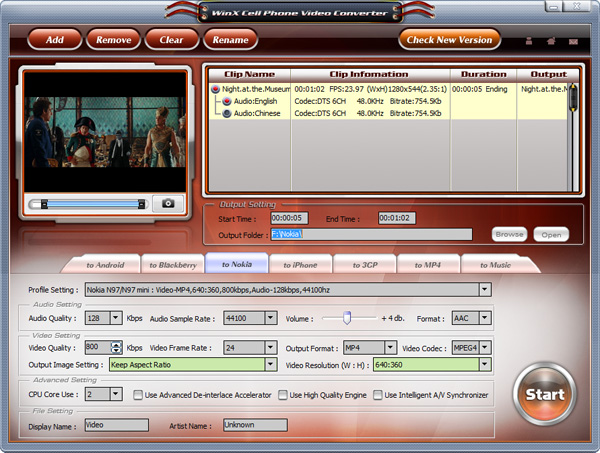Expand the Audio Sample Rate dropdown

tap(271, 318)
